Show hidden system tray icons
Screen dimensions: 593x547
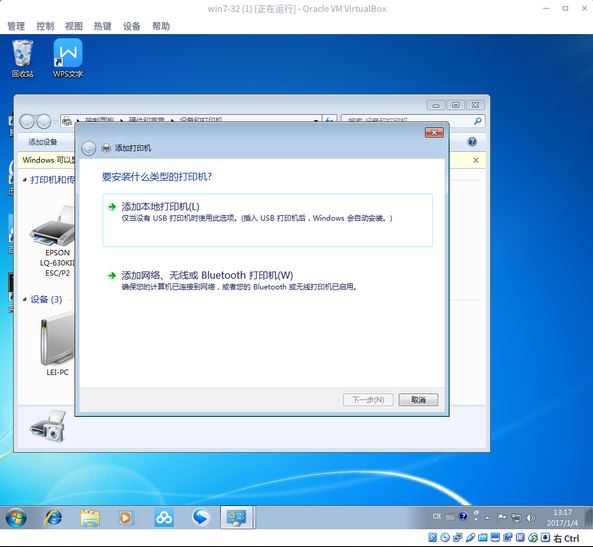click(487, 518)
